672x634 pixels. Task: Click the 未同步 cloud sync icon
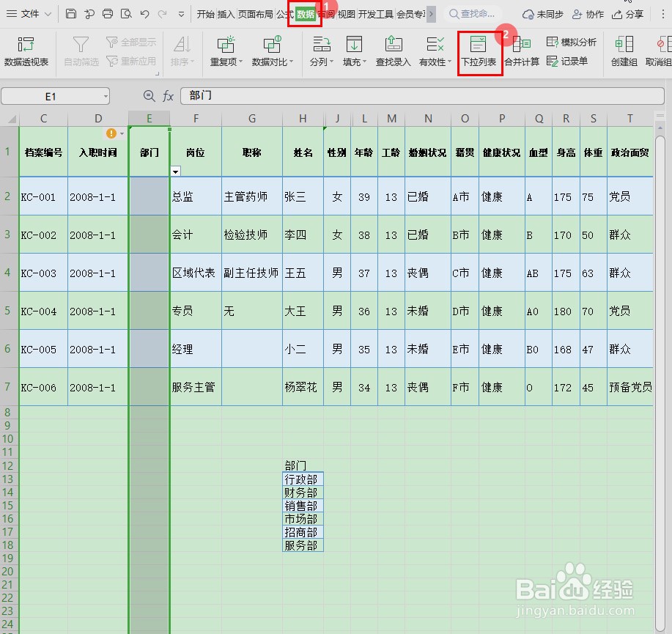tap(542, 14)
